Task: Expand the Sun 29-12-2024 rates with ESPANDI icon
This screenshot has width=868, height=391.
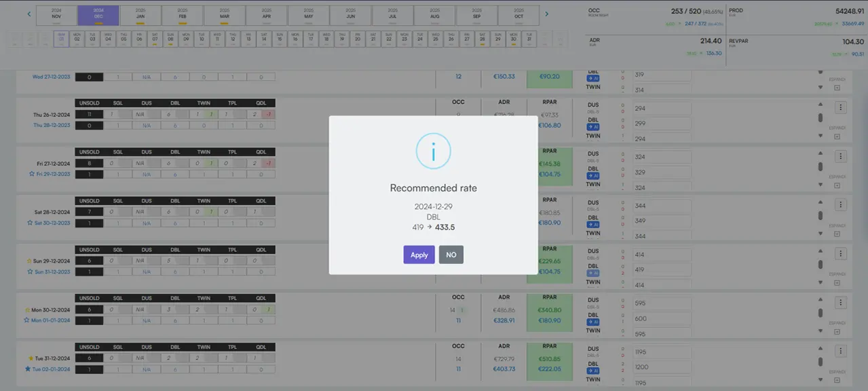Action: click(837, 283)
